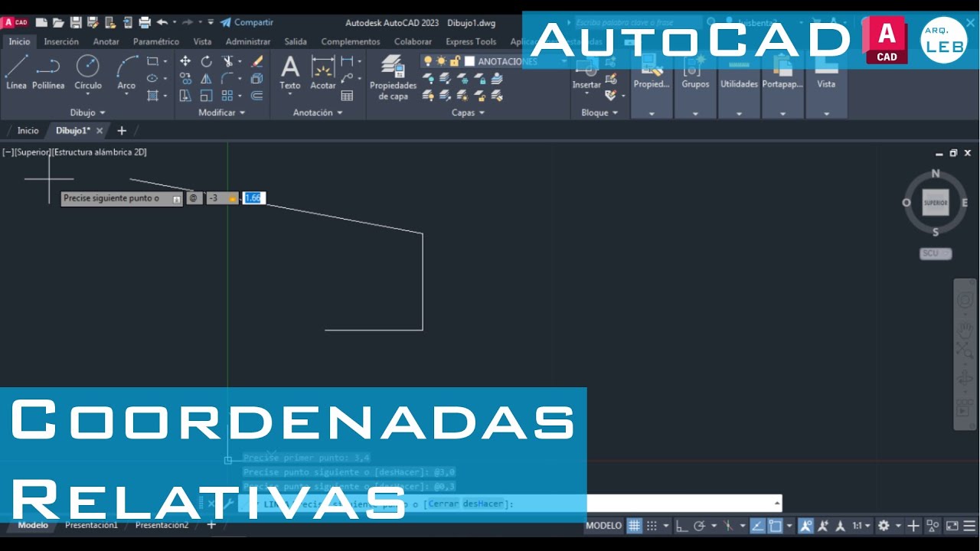Open the Utilidades panel dropdown
The width and height of the screenshot is (980, 551).
click(739, 113)
